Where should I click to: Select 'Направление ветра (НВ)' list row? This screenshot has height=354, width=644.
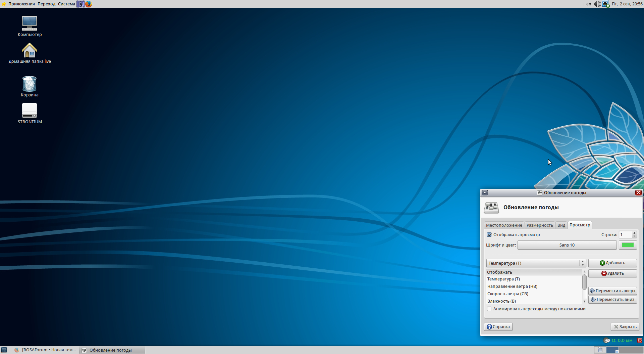[x=534, y=286]
